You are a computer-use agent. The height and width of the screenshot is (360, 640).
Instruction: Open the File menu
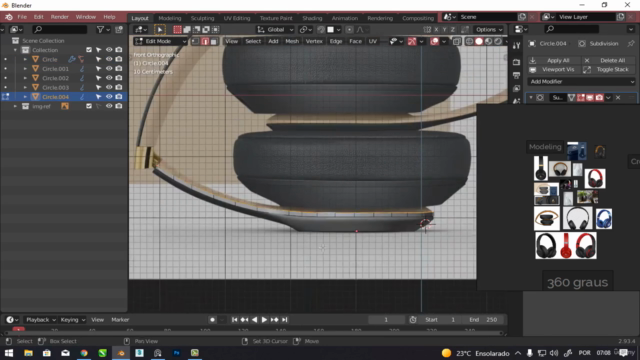(x=22, y=17)
